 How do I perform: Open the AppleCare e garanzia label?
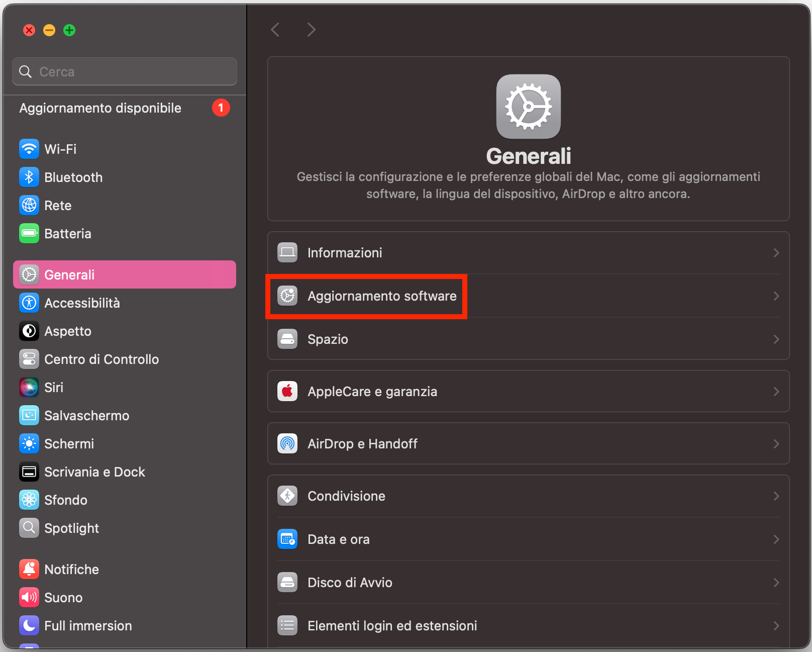[x=372, y=392]
